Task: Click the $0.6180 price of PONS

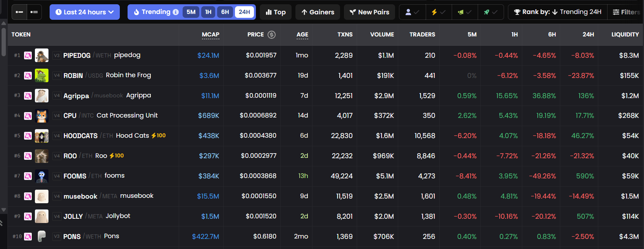Action: (x=265, y=236)
